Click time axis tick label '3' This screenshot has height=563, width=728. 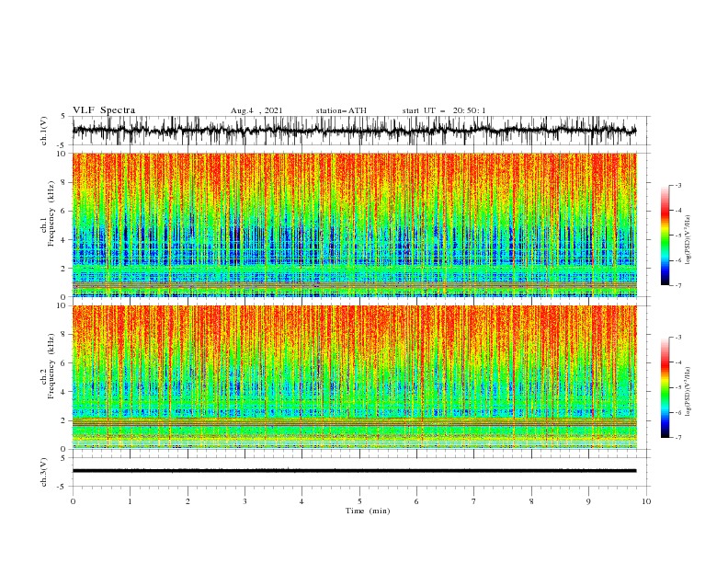(245, 501)
